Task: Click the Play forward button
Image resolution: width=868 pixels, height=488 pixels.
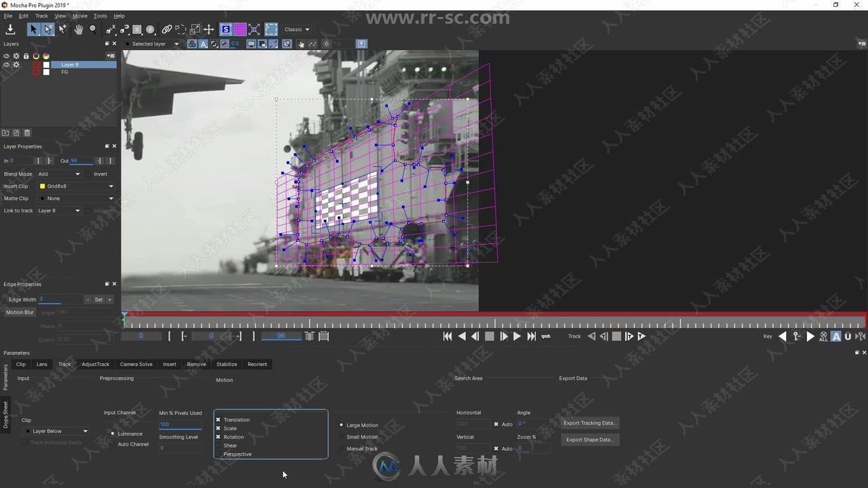Action: [517, 336]
